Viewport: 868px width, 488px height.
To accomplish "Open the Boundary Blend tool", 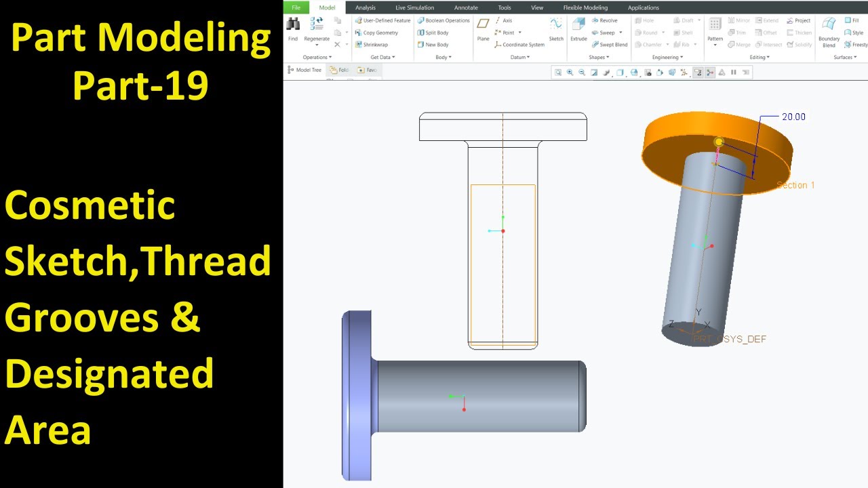I will [x=829, y=31].
